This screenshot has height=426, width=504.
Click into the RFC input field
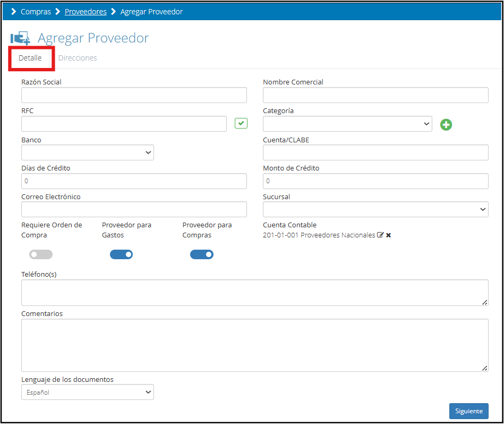tap(124, 124)
